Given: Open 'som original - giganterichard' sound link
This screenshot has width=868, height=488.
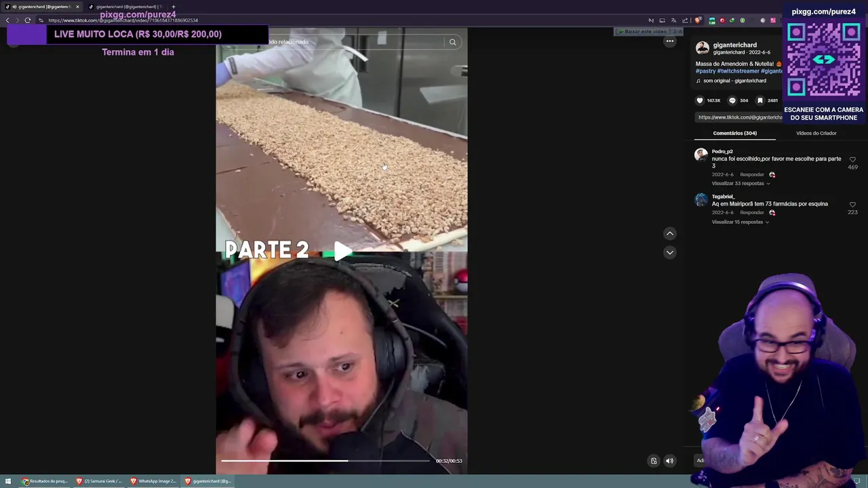Looking at the screenshot, I should [x=734, y=81].
